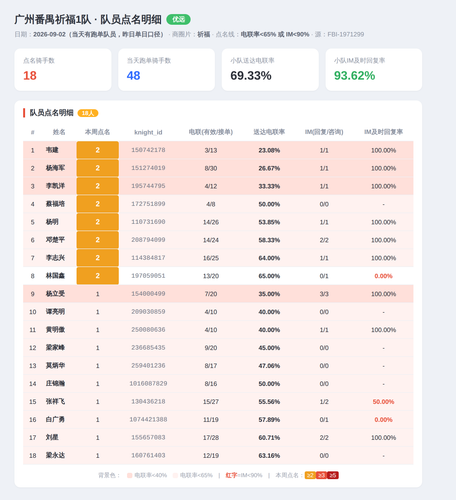Click the 23.08% call rate in row 1
Viewport: 456px width, 500px height.
click(269, 150)
